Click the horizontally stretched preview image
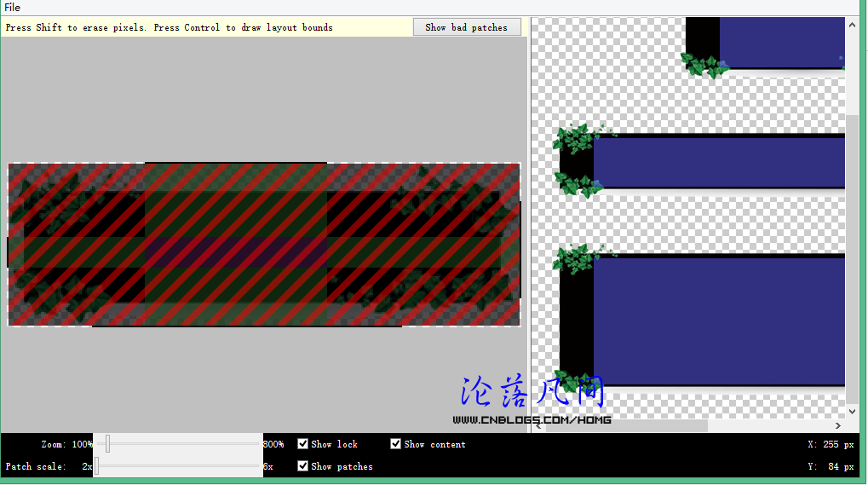Viewport: 868px width, 485px height. tap(698, 161)
